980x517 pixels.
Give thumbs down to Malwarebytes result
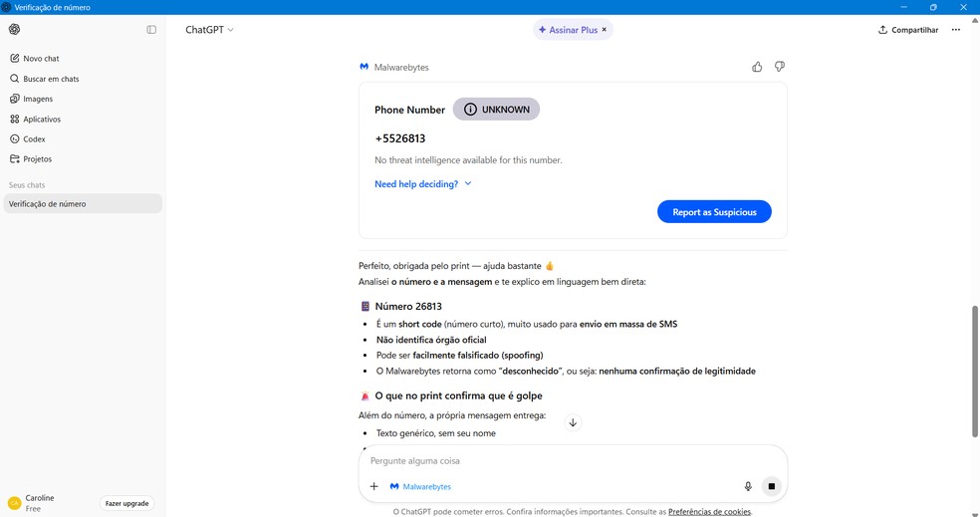click(x=780, y=67)
